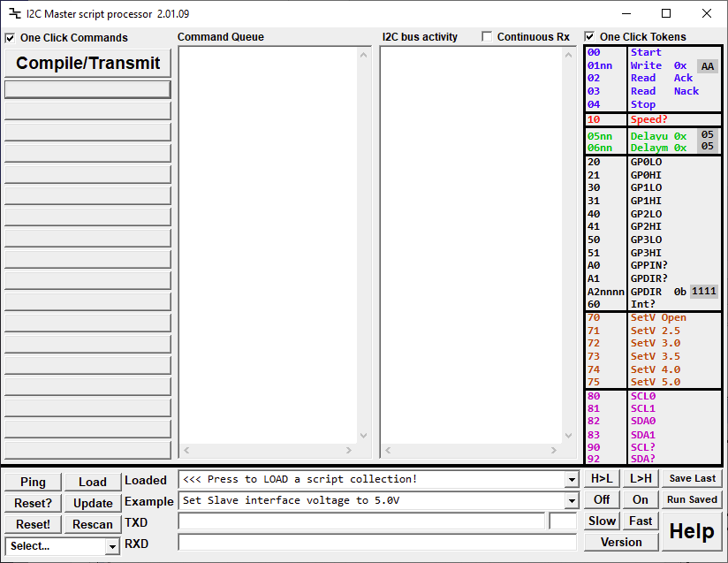Click the Ping button

click(33, 482)
